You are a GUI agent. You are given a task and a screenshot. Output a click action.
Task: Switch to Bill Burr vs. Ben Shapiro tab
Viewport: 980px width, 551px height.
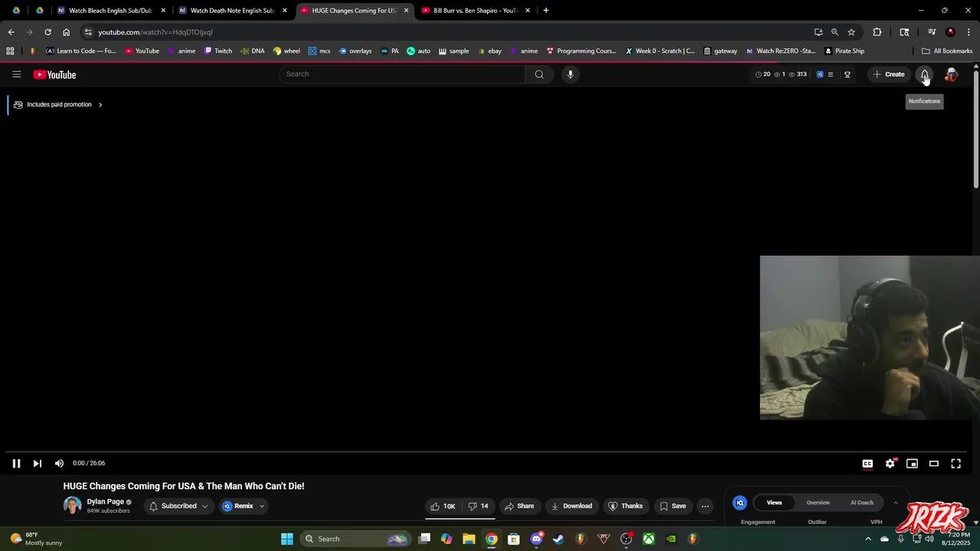pyautogui.click(x=475, y=11)
